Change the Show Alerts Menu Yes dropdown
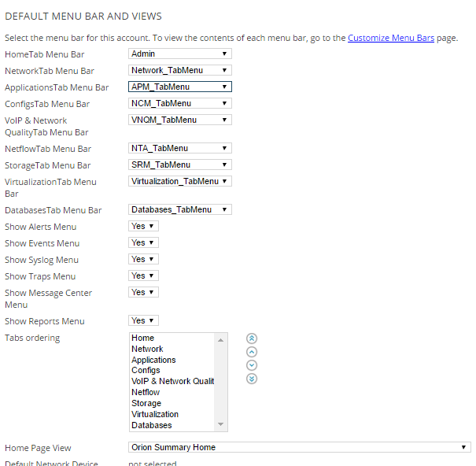 pos(143,226)
